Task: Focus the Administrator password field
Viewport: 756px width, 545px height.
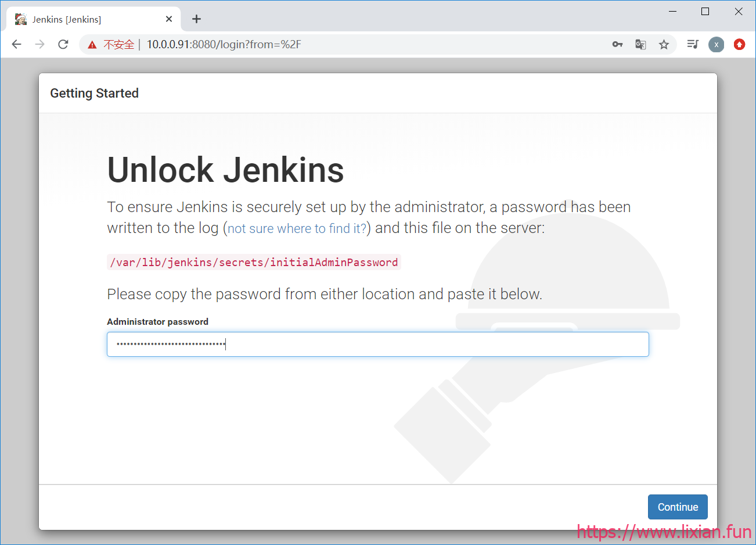Action: tap(377, 344)
